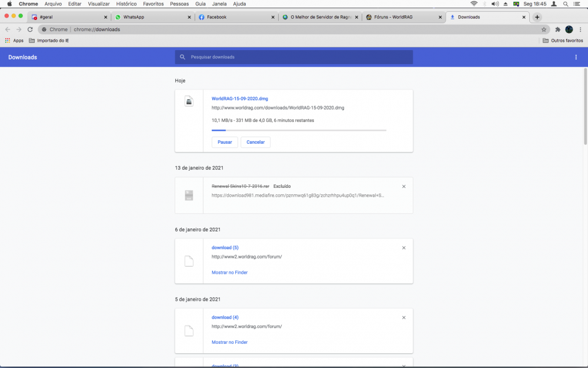Image resolution: width=588 pixels, height=368 pixels.
Task: Cancel the WorldRAG download
Action: [x=255, y=142]
